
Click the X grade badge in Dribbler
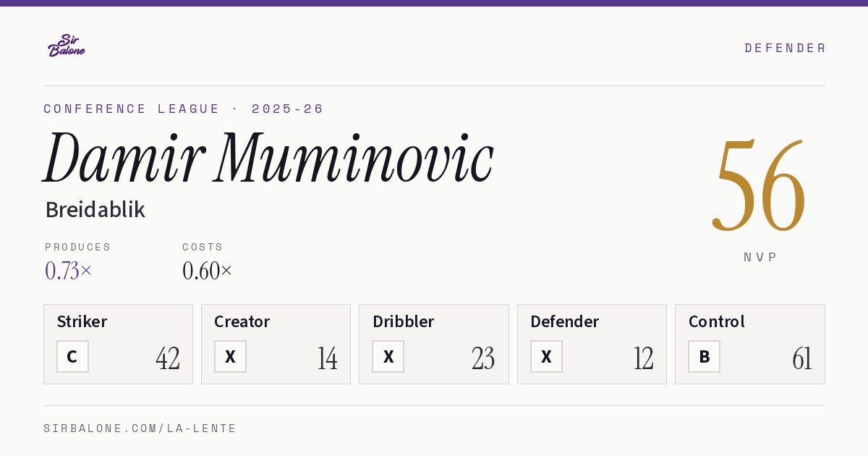[x=388, y=357]
